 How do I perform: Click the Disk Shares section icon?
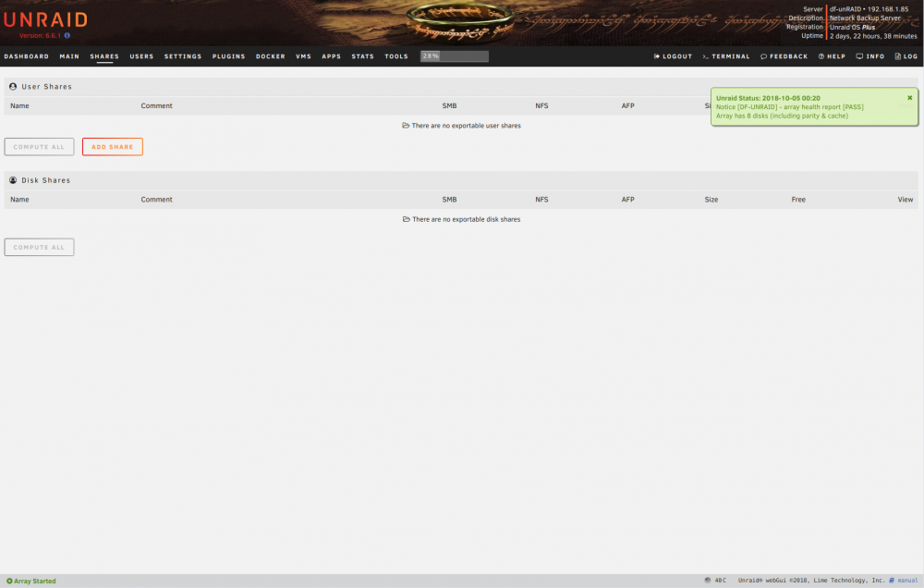(13, 180)
